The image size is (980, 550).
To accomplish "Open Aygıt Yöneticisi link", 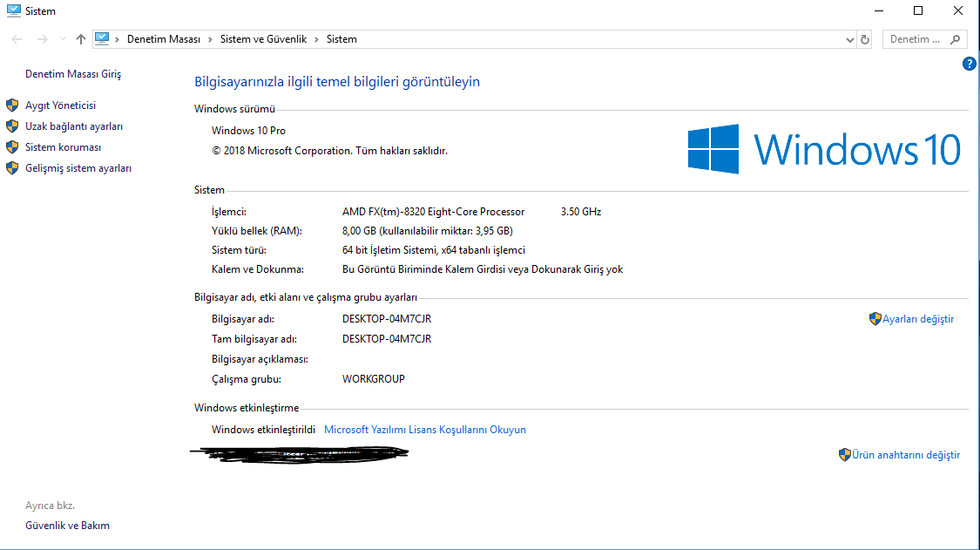I will [x=61, y=105].
